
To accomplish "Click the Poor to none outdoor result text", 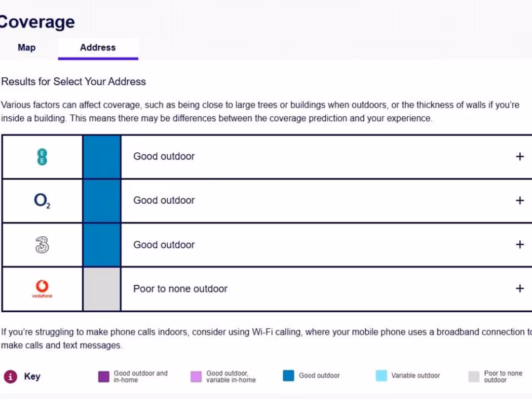I will click(x=180, y=289).
